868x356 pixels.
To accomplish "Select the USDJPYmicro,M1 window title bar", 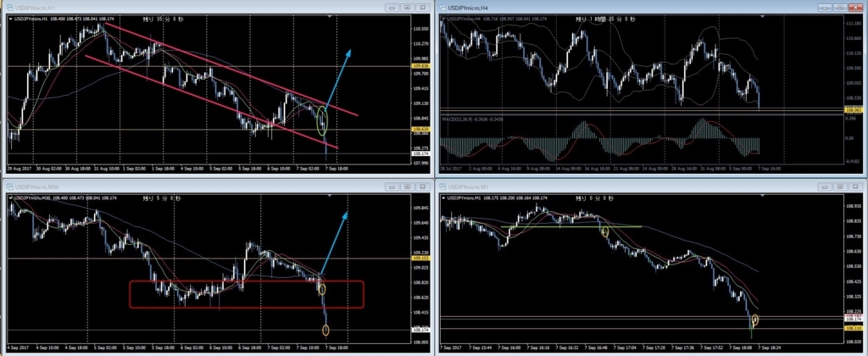I will (x=651, y=186).
